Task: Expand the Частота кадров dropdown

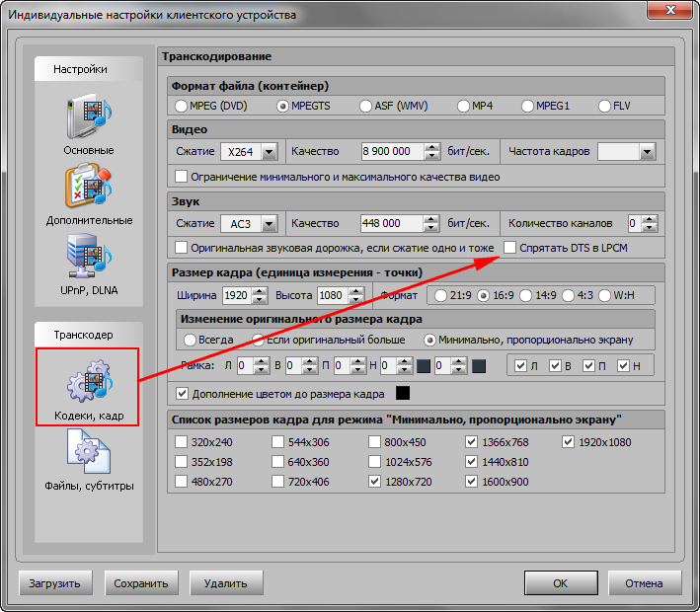Action: click(647, 152)
